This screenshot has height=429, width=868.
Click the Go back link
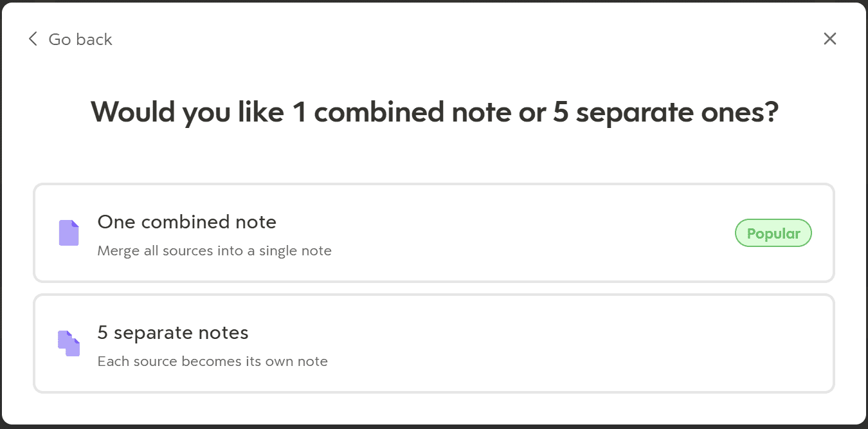pyautogui.click(x=80, y=39)
